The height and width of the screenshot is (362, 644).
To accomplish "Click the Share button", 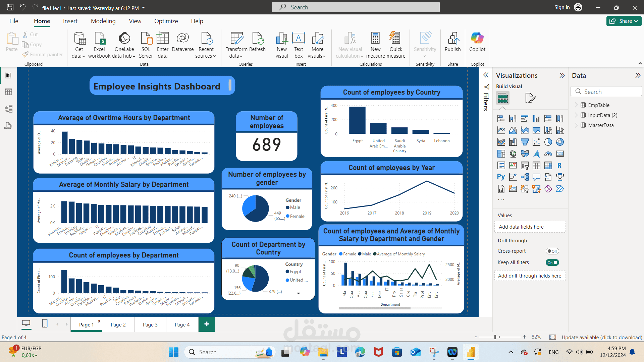I will [624, 21].
